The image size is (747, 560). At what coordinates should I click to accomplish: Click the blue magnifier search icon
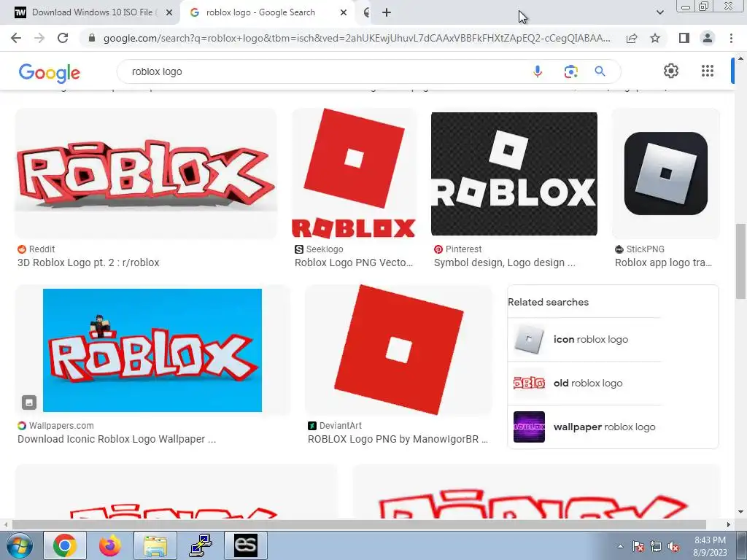tap(600, 71)
